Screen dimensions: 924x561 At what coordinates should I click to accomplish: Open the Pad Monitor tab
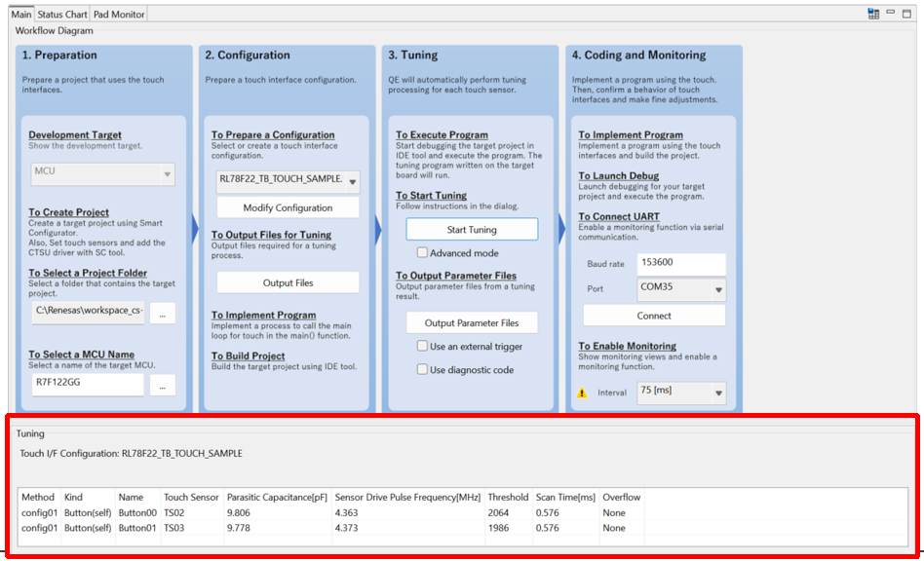(x=119, y=15)
